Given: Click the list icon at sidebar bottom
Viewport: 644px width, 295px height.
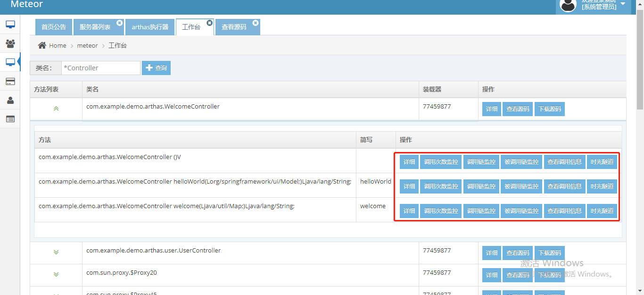Looking at the screenshot, I should (x=10, y=119).
